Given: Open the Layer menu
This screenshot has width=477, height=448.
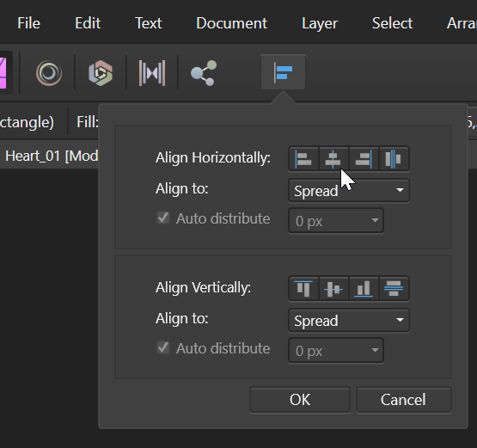Looking at the screenshot, I should (x=320, y=23).
